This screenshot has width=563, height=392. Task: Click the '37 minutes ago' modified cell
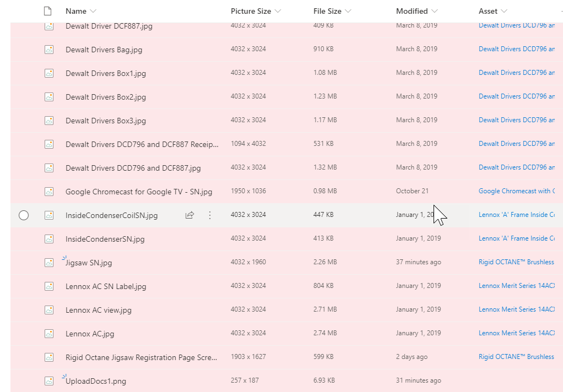click(x=419, y=262)
